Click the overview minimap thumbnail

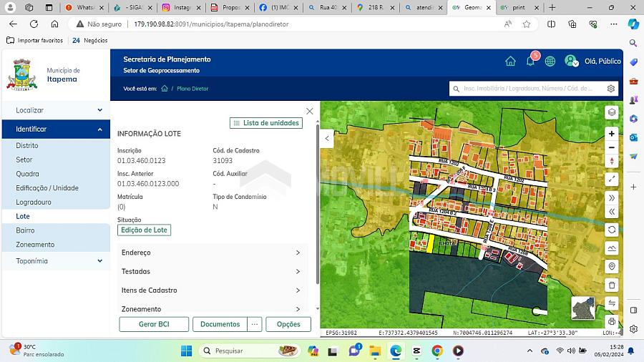click(582, 308)
